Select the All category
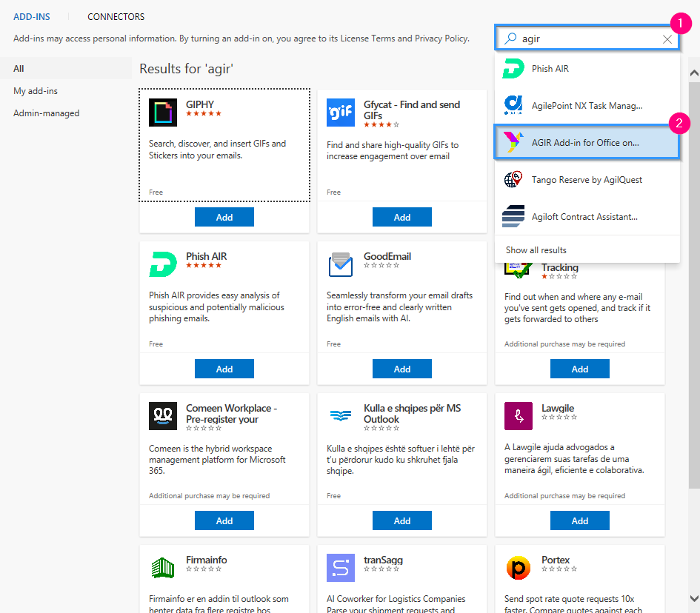The width and height of the screenshot is (700, 613). tap(66, 68)
